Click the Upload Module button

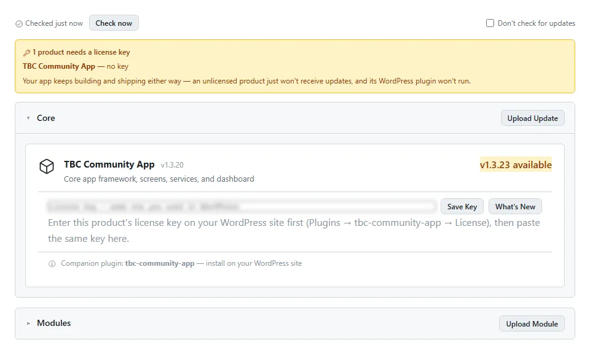532,323
